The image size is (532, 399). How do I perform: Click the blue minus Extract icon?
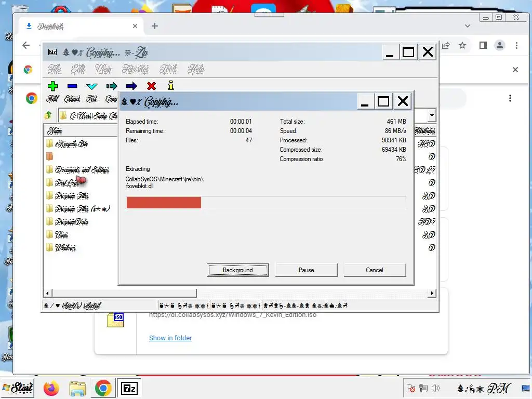(x=72, y=86)
